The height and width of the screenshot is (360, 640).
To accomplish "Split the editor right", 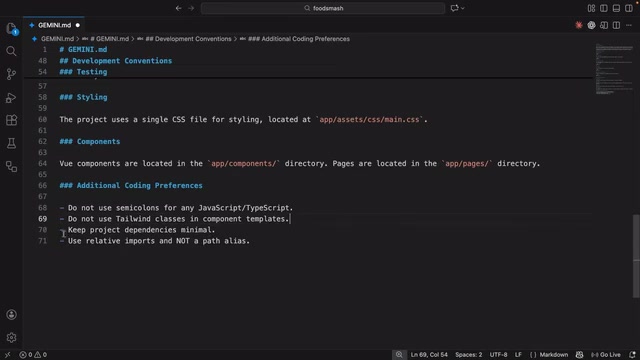I will (616, 25).
